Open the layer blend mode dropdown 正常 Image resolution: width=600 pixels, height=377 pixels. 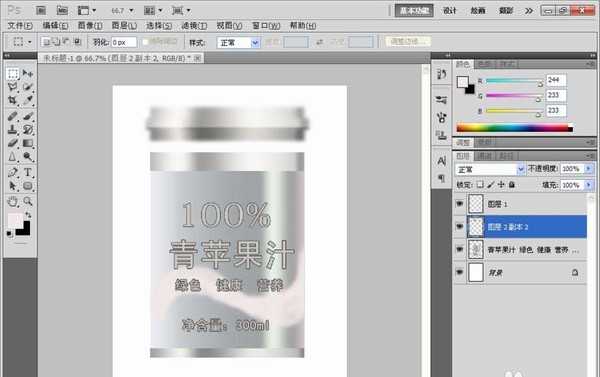pyautogui.click(x=490, y=169)
